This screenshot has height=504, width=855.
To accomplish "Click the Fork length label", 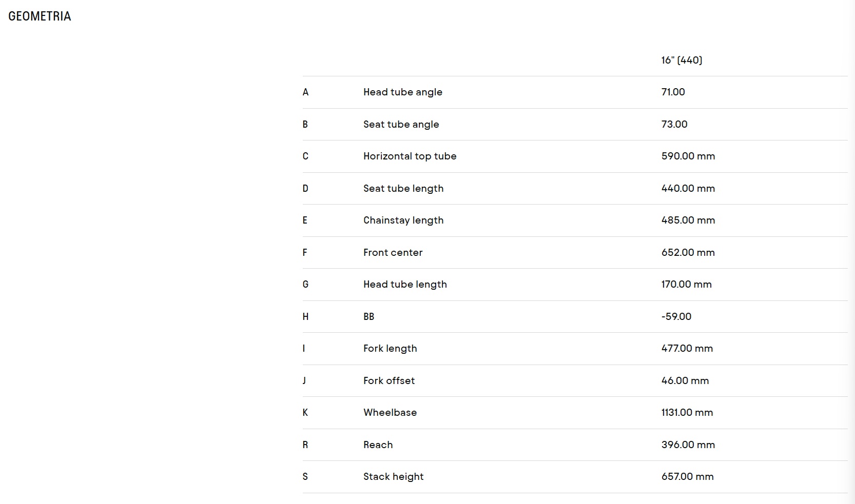I will (390, 349).
